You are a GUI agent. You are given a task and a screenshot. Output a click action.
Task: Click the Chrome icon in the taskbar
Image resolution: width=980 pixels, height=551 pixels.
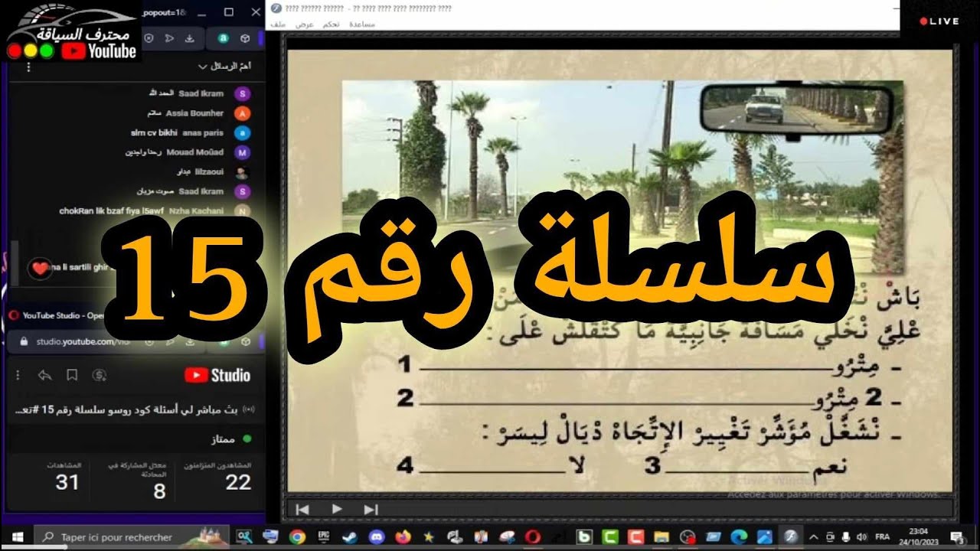(x=297, y=537)
